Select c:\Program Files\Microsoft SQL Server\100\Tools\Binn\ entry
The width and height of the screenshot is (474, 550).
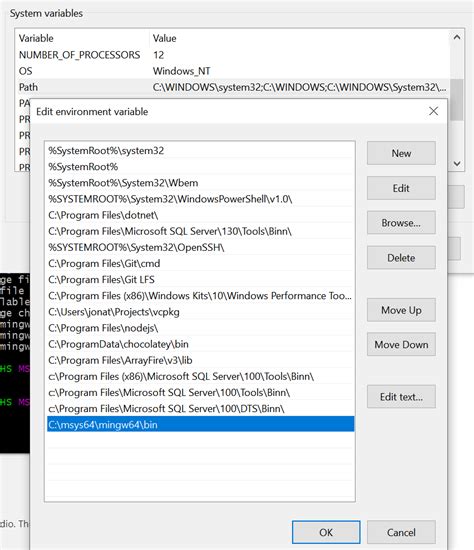click(200, 393)
